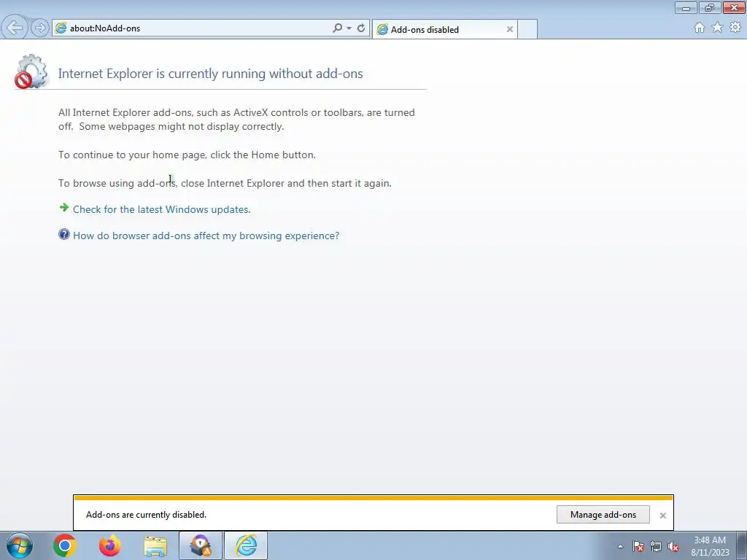Switch to the Add-ons disabled tab
Screen dimensions: 747x560
[443, 29]
